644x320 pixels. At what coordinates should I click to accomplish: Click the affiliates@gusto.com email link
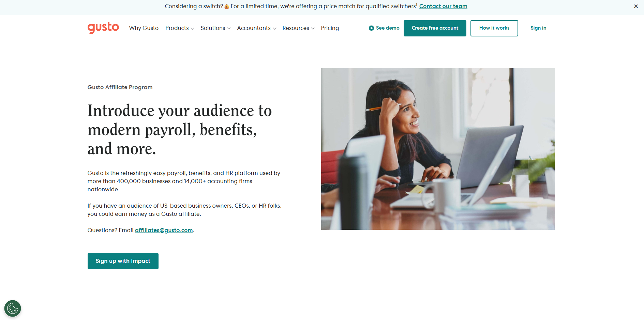[164, 230]
